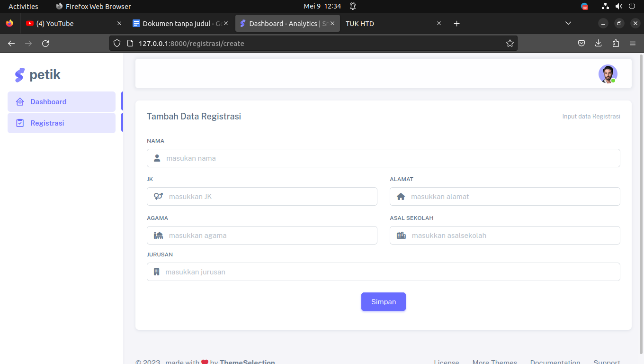Viewport: 644px width, 364px height.
Task: Focus the masukkan jurusan input field
Action: (x=384, y=272)
